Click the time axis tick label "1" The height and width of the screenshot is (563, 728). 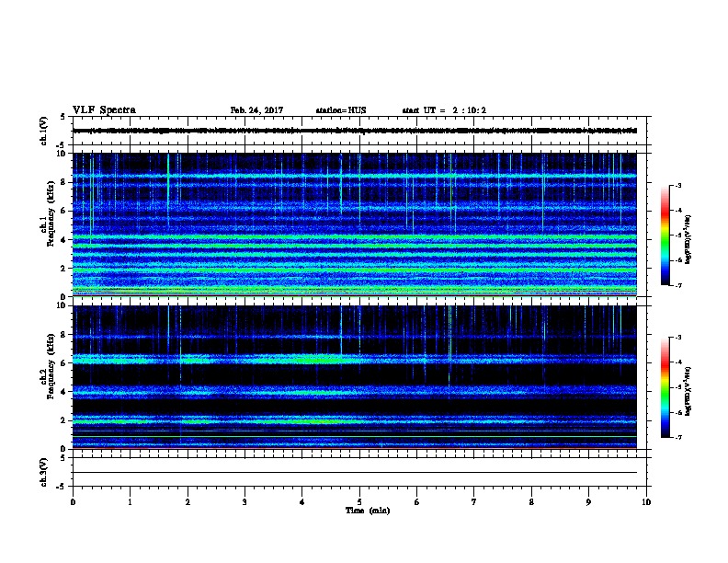(x=130, y=502)
